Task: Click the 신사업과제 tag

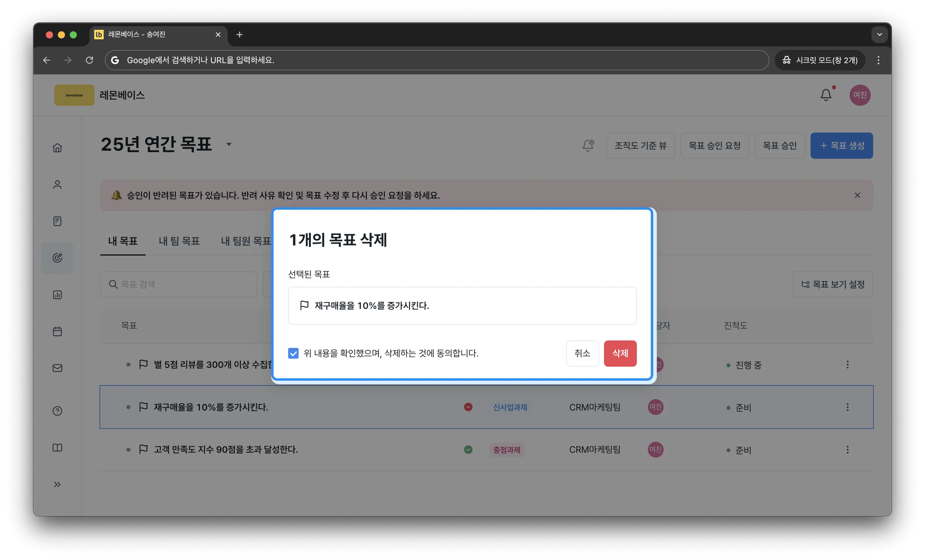Action: pos(510,407)
